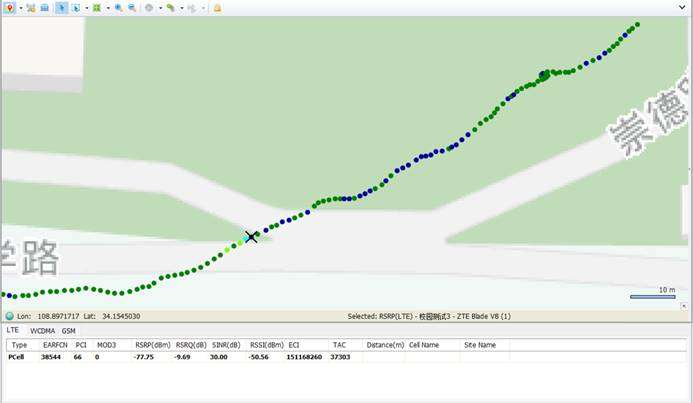Click the black X marker on route
The height and width of the screenshot is (403, 693).
251,237
